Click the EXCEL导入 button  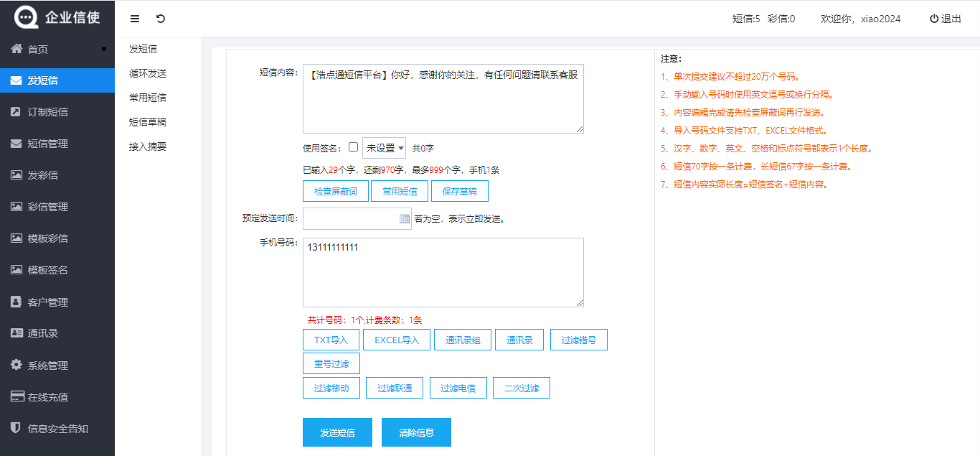click(397, 340)
